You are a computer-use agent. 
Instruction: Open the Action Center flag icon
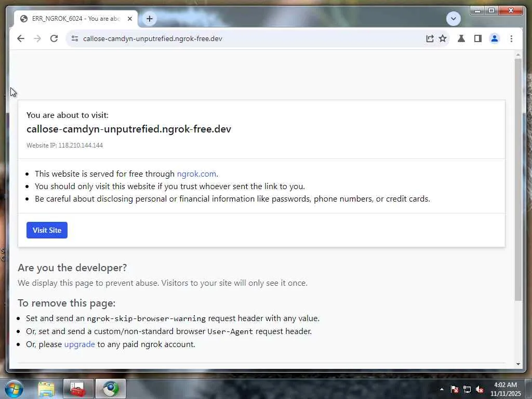coord(455,389)
